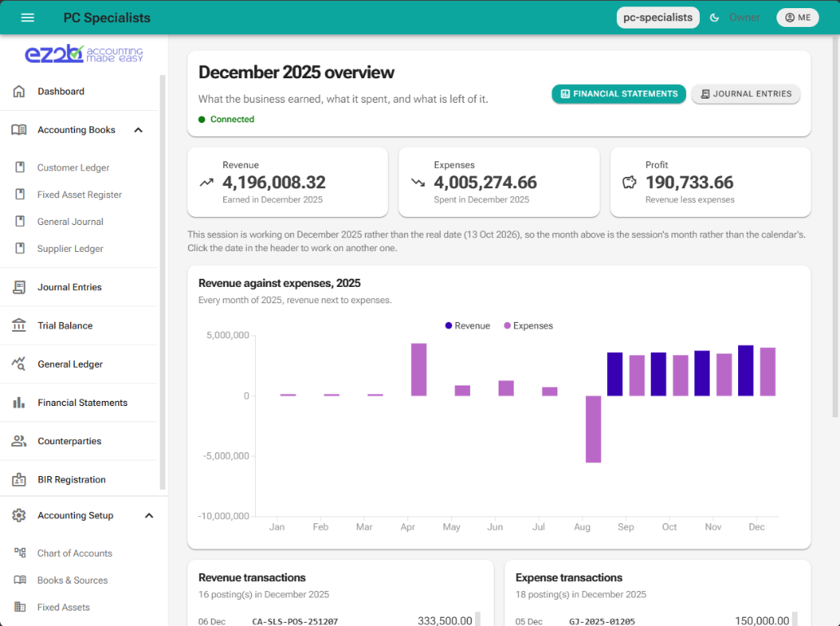The height and width of the screenshot is (626, 840).
Task: Click the ez2b accounting logo
Action: tap(84, 54)
